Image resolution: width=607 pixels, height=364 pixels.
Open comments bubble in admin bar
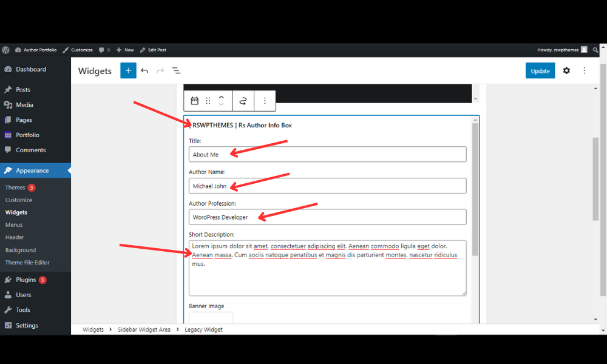104,50
